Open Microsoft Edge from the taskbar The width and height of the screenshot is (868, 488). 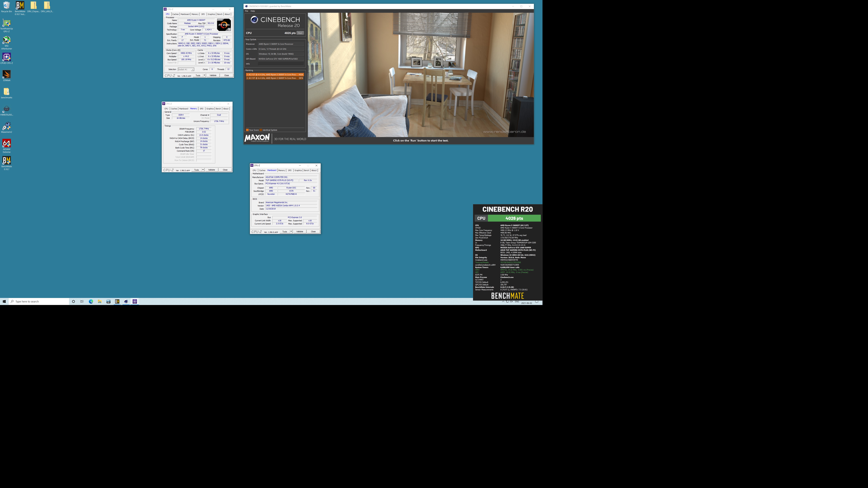91,301
